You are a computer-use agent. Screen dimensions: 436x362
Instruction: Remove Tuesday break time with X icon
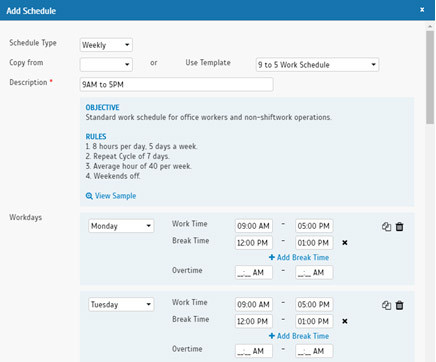pos(345,321)
